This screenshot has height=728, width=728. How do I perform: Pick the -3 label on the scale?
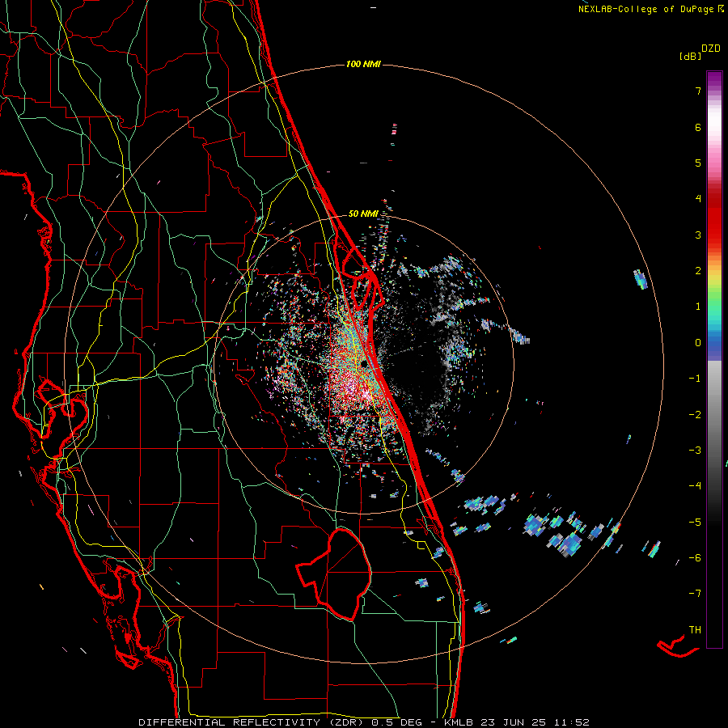695,450
